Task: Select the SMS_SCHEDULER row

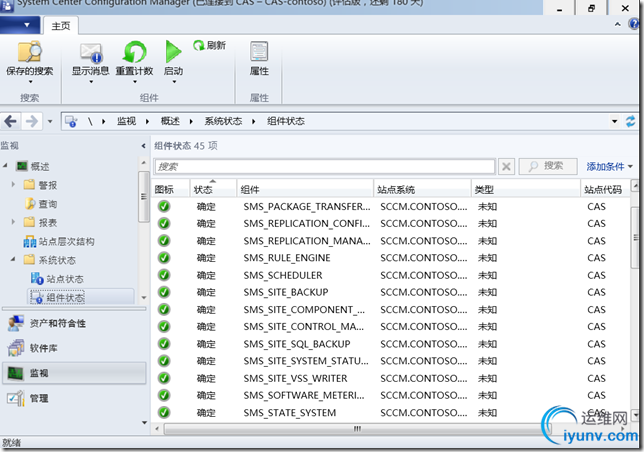Action: click(x=390, y=275)
